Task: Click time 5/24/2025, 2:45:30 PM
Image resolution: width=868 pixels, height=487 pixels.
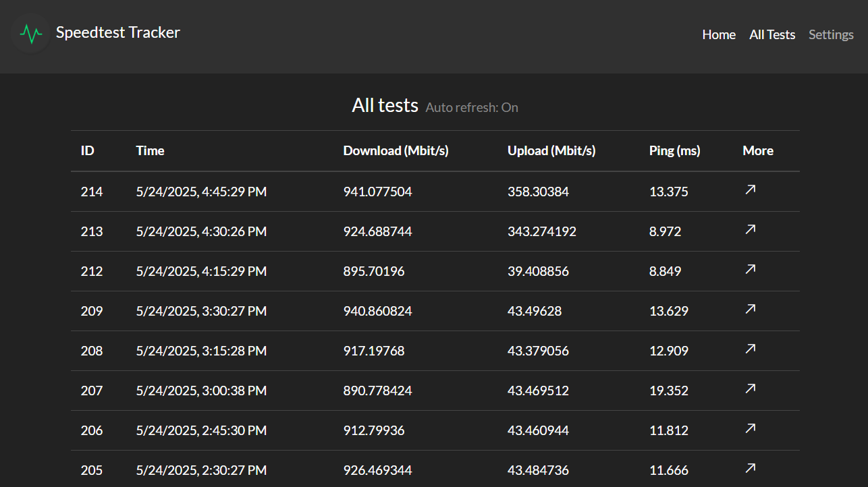Action: pyautogui.click(x=201, y=430)
